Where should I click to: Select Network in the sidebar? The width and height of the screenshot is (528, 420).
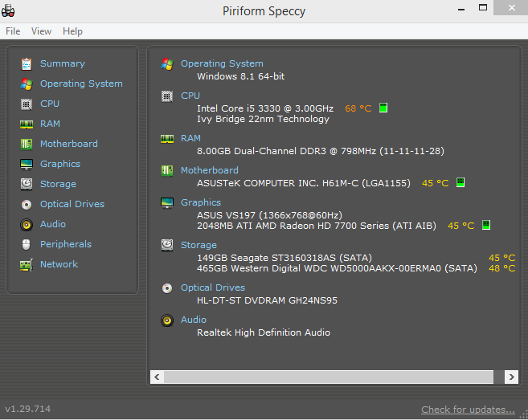tap(59, 264)
